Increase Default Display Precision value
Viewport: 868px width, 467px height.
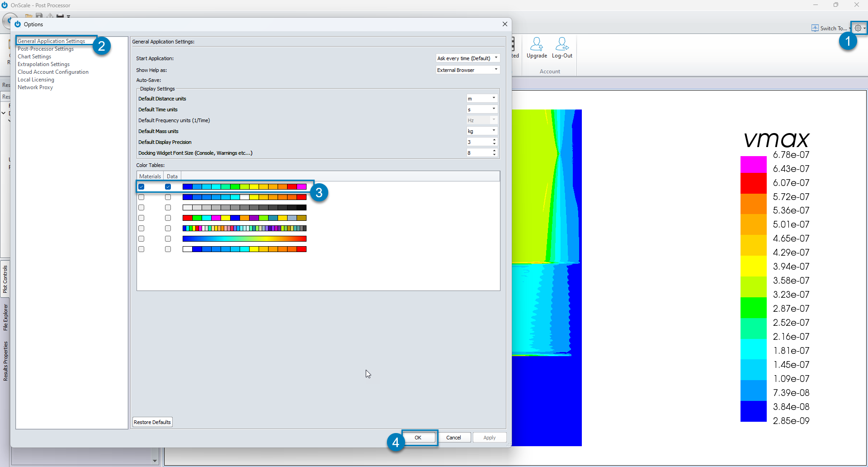(495, 140)
